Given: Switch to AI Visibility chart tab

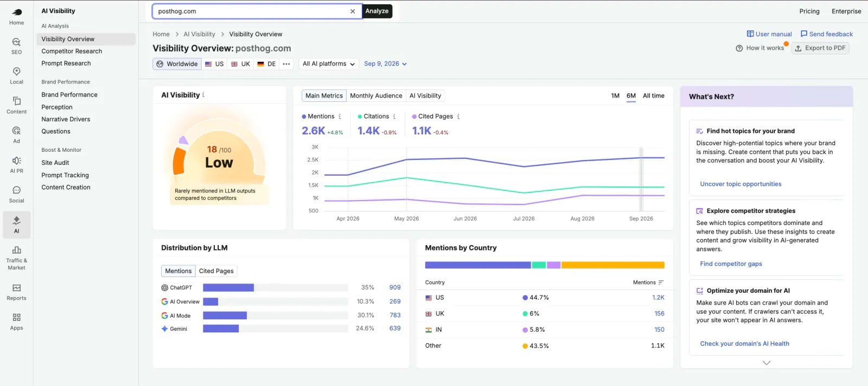Looking at the screenshot, I should point(425,96).
